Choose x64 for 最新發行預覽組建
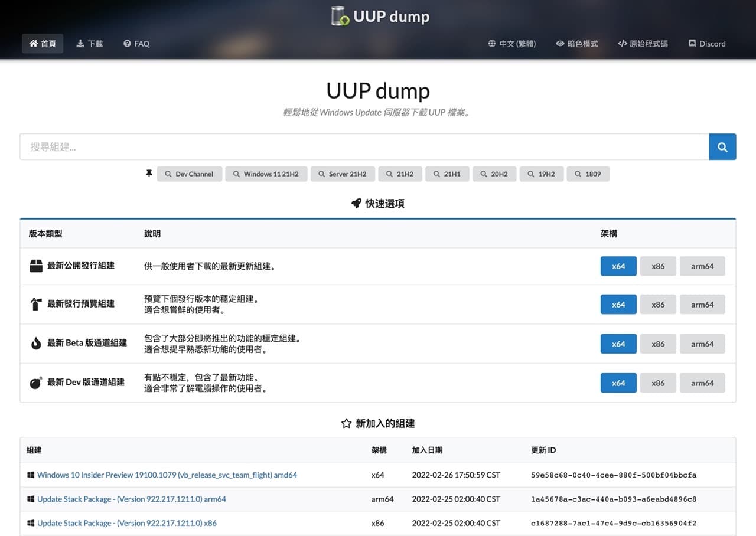 pos(618,305)
